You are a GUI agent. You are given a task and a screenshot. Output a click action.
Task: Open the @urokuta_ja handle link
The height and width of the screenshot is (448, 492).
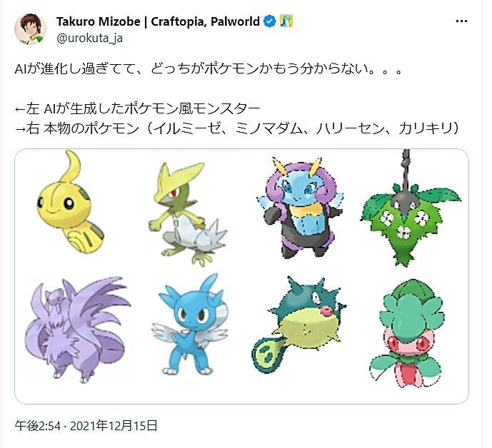point(89,39)
